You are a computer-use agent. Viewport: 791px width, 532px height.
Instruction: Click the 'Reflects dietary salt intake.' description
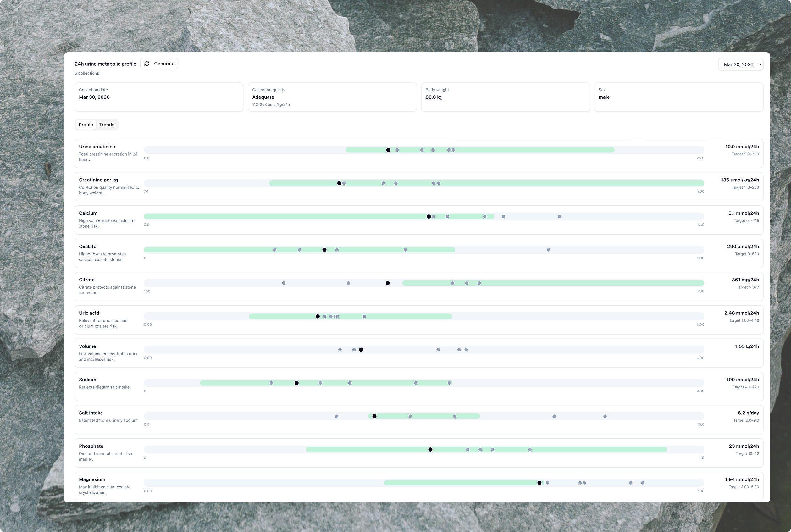[x=105, y=387]
